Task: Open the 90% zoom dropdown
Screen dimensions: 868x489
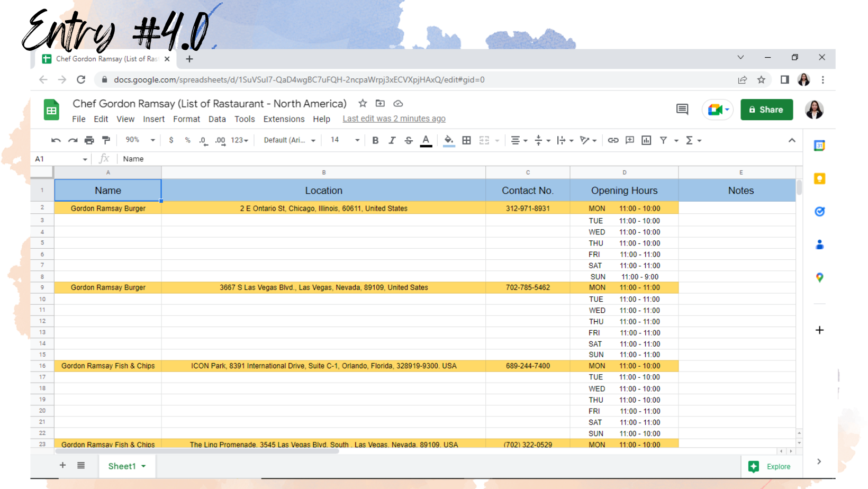Action: tap(140, 140)
